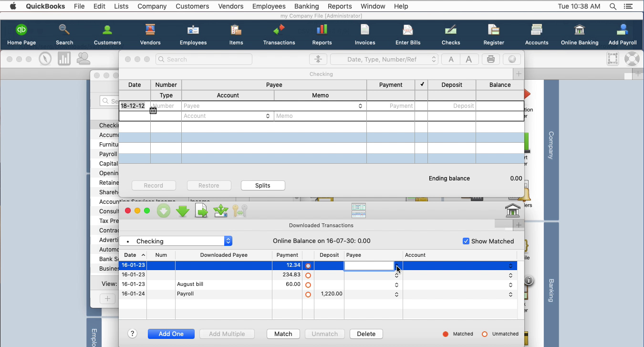Open the Online Banking icon
Screen dimensions: 644x347
coord(580,34)
